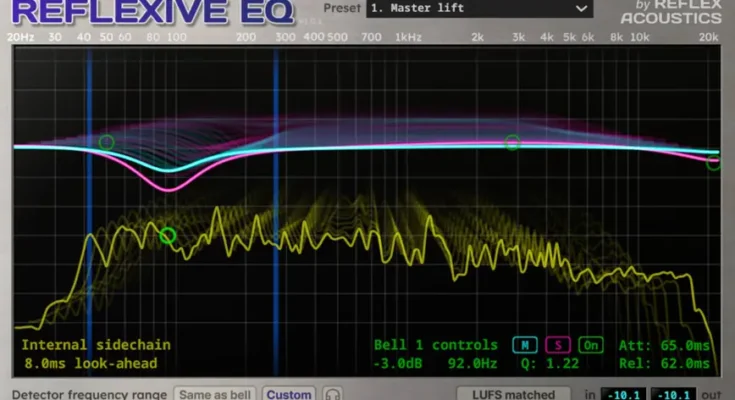Click the Att: 65.0ms attack value

(x=664, y=346)
